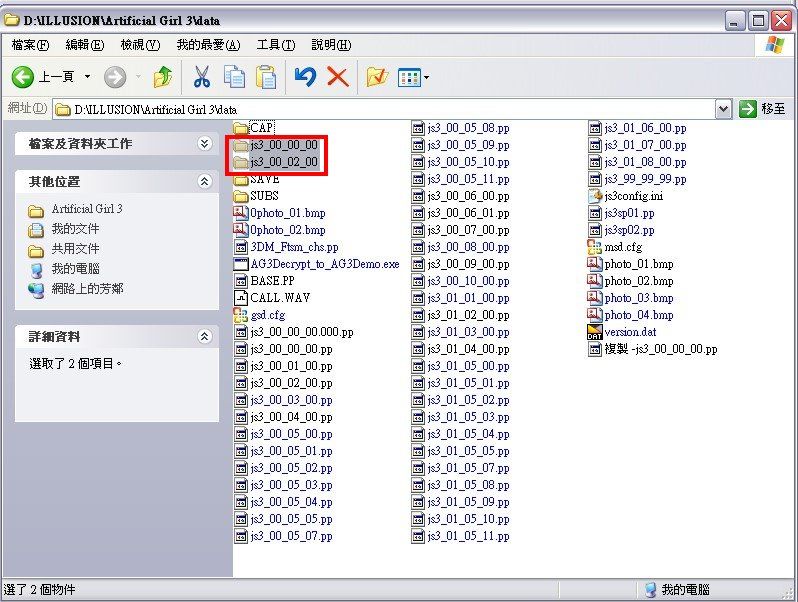Screen dimensions: 798x602
Task: Select file js3sp01.pp
Action: tap(629, 213)
